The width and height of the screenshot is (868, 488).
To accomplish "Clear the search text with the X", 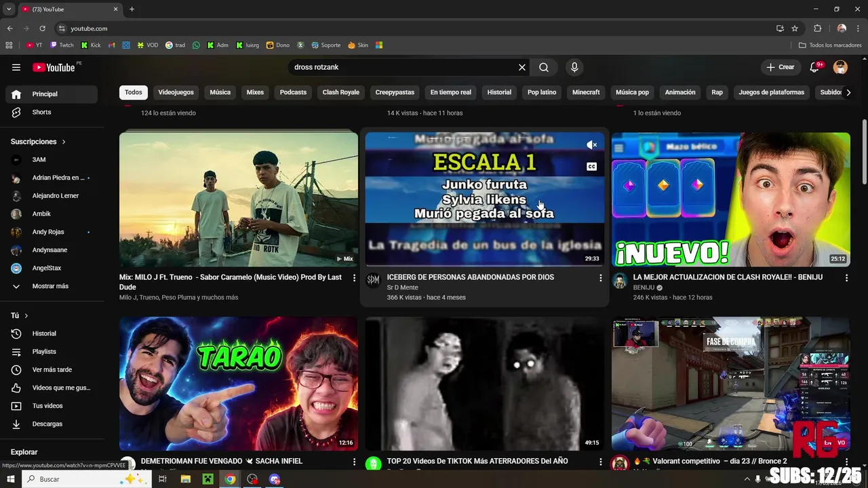I will [x=522, y=67].
